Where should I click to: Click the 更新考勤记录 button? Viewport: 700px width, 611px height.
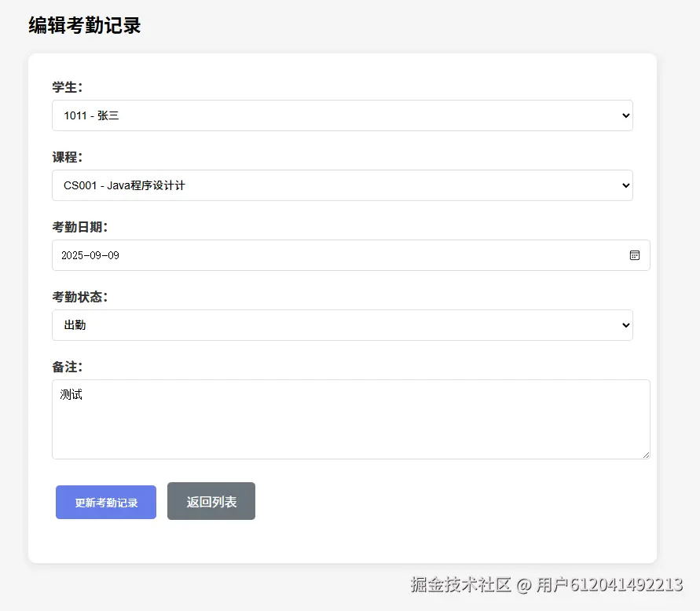tap(106, 502)
